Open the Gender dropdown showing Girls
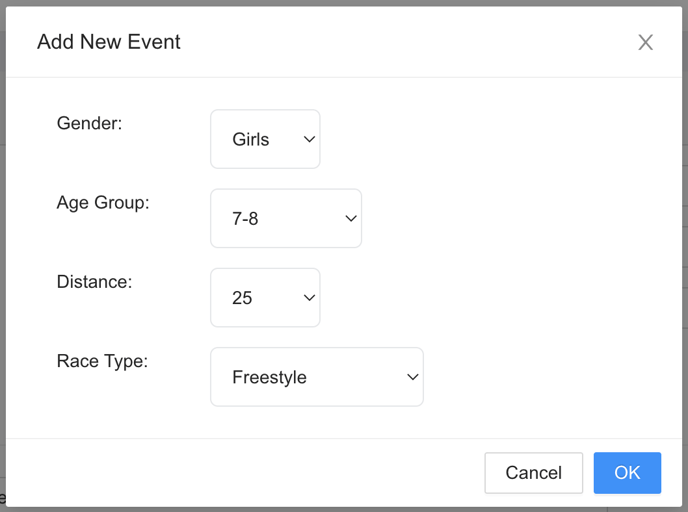 click(x=265, y=139)
